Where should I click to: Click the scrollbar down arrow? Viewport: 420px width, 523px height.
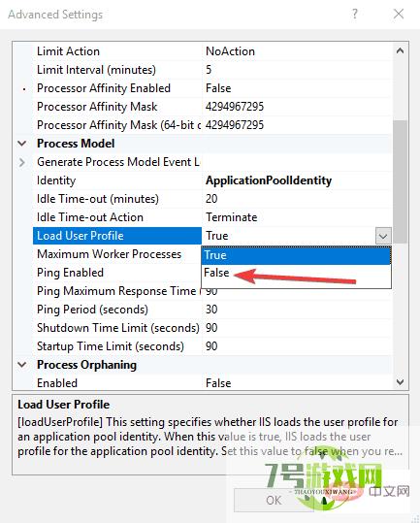point(400,382)
